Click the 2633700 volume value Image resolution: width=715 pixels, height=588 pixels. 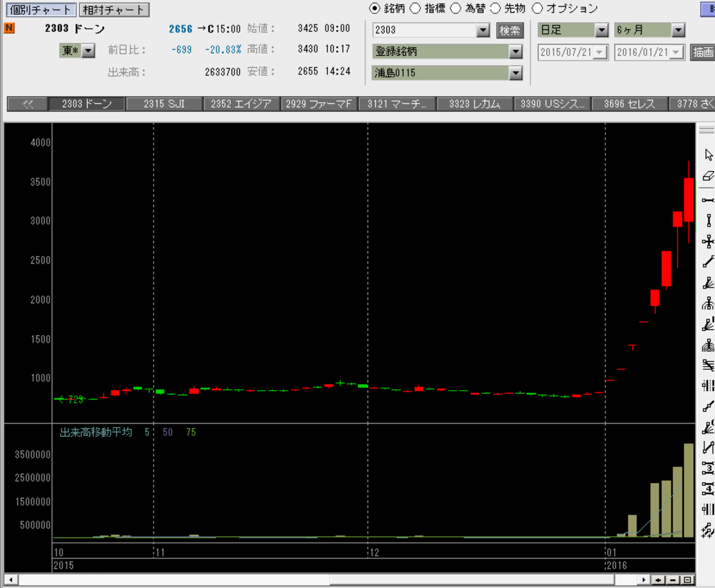223,72
